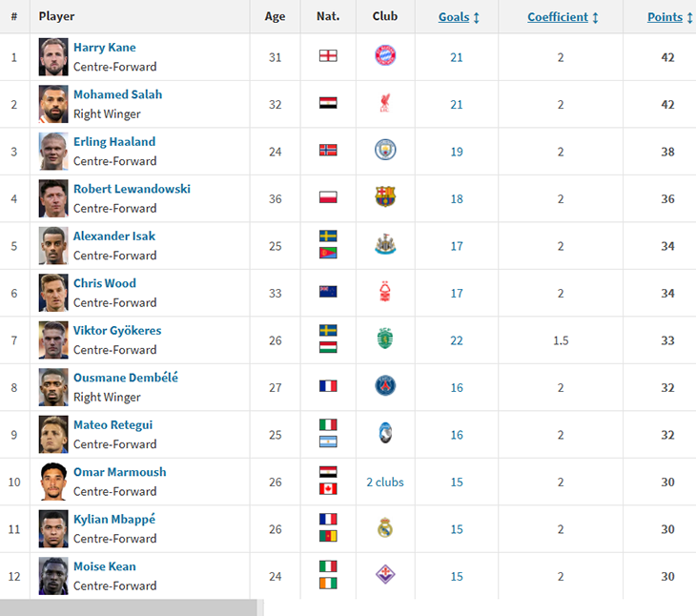The width and height of the screenshot is (696, 616).
Task: Click the FC Barcelona club crest
Action: 385,197
